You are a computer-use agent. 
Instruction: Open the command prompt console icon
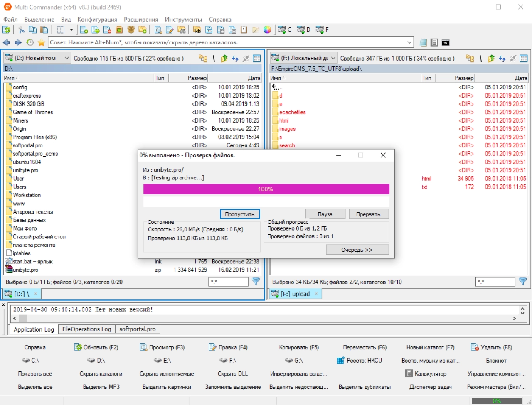pos(446,43)
